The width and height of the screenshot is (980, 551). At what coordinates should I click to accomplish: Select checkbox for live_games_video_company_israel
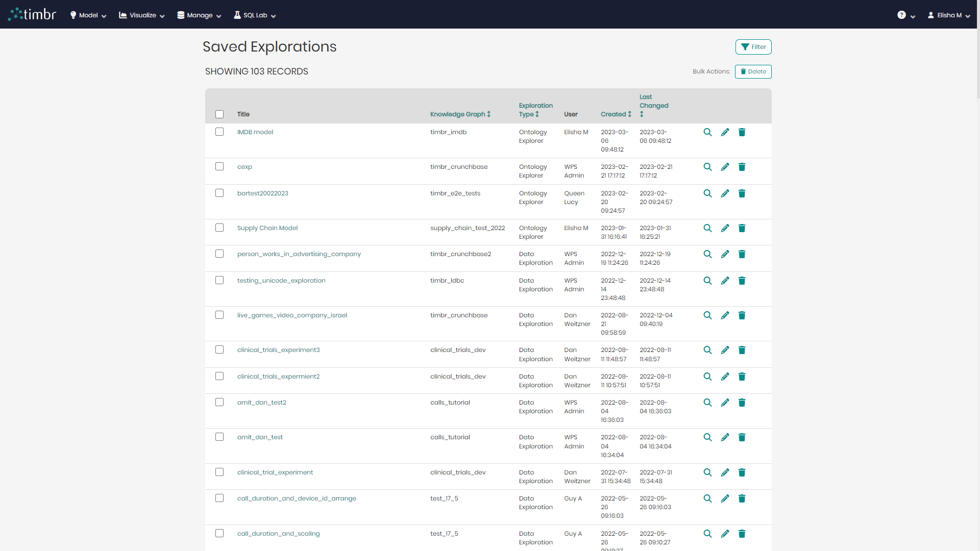click(219, 315)
